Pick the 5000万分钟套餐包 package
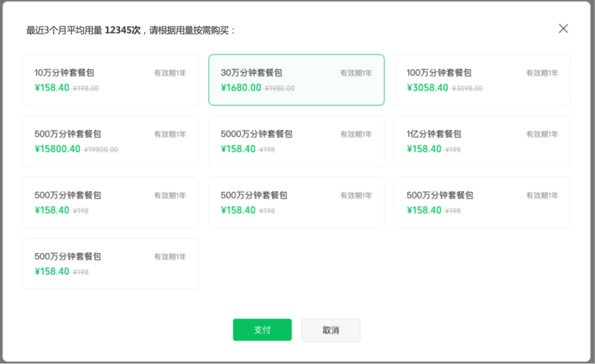The height and width of the screenshot is (364, 595). coord(296,141)
